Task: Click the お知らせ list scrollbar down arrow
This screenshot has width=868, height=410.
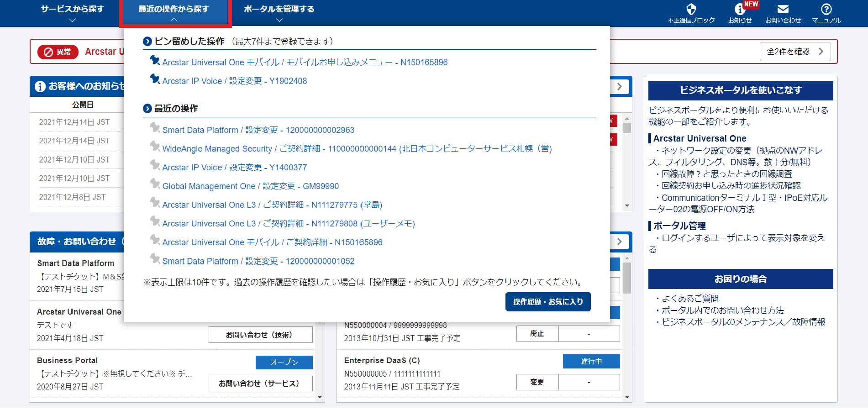Action: pos(627,206)
